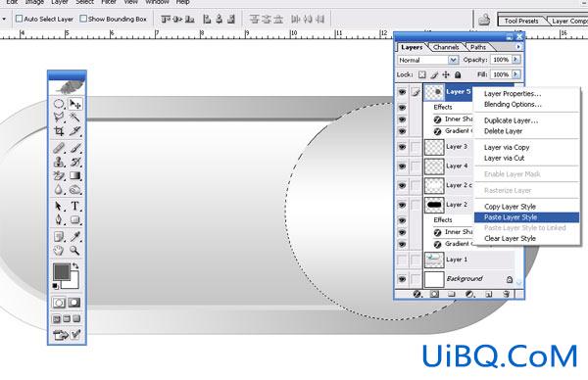588x380 pixels.
Task: Choose the Gradient tool
Action: 75,175
